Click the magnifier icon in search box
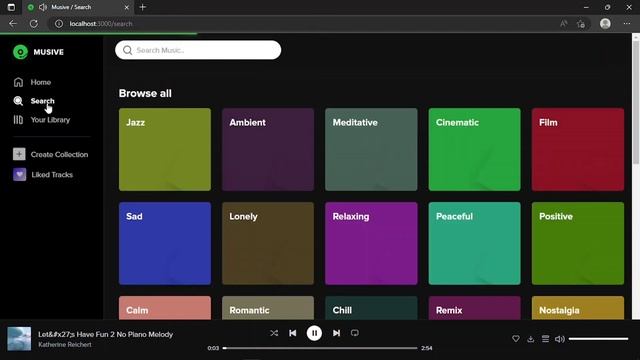This screenshot has width=640, height=360. point(127,50)
